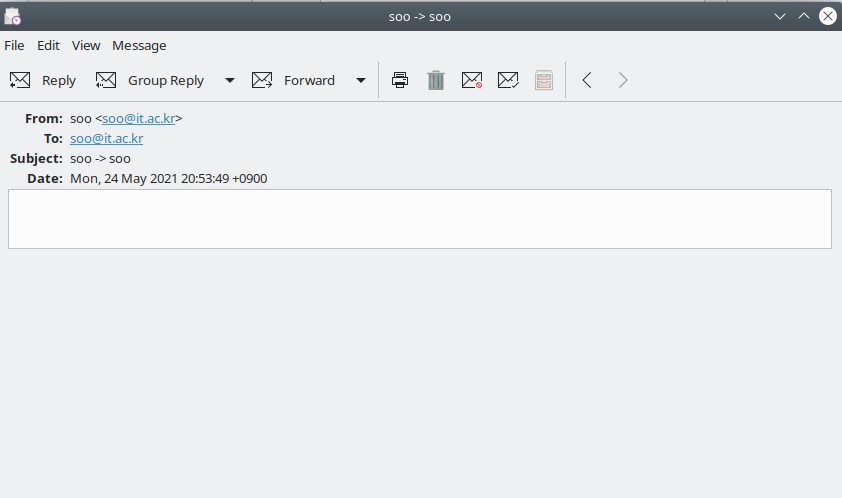This screenshot has height=498, width=842.
Task: Go to next message arrow
Action: [x=622, y=81]
